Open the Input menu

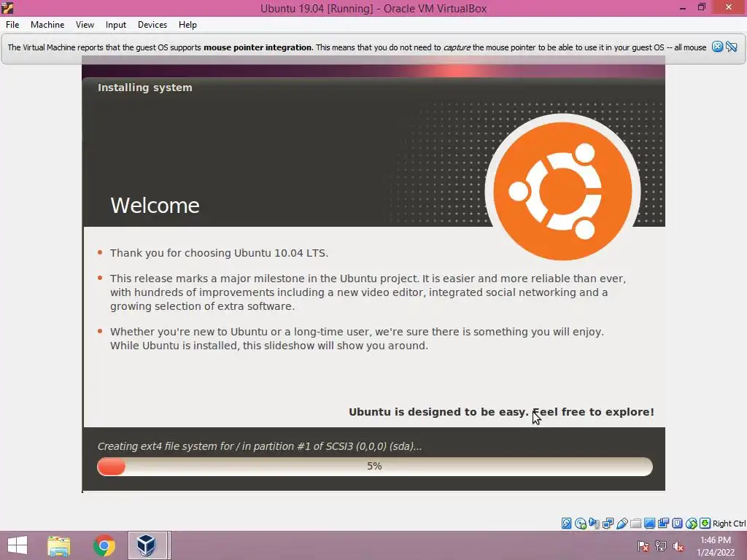click(x=116, y=25)
